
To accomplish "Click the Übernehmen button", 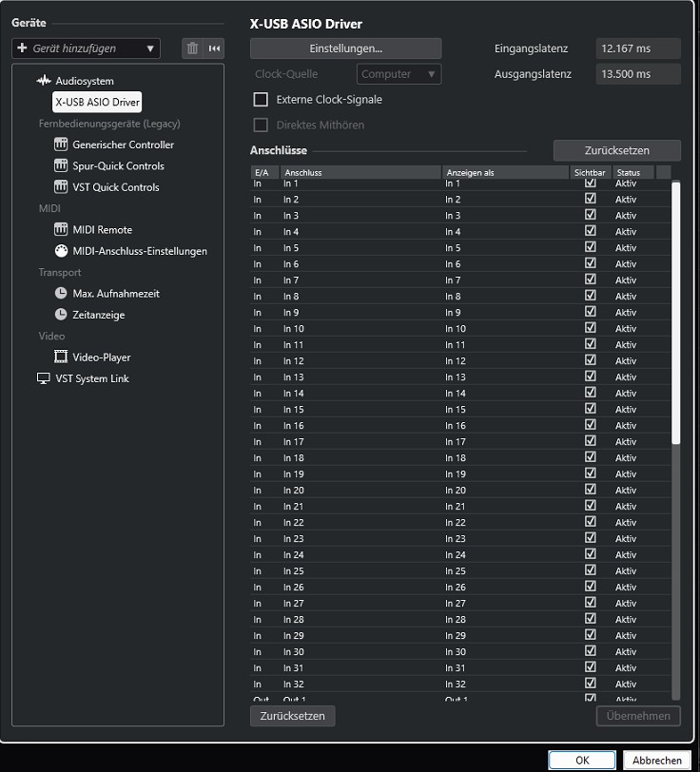I will pyautogui.click(x=638, y=716).
